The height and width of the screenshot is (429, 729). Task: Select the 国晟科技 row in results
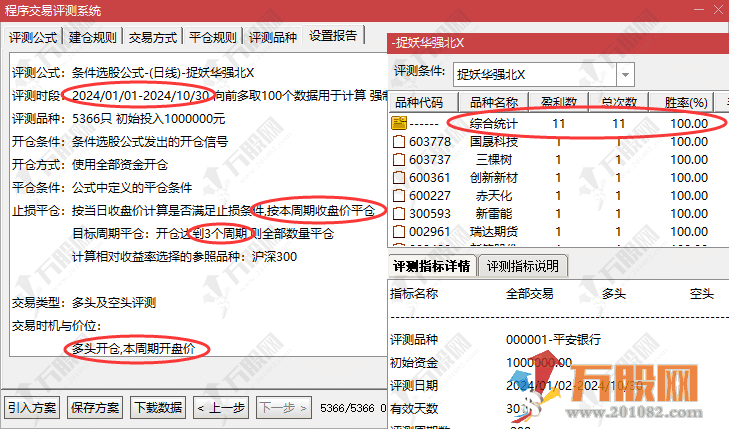coord(492,141)
